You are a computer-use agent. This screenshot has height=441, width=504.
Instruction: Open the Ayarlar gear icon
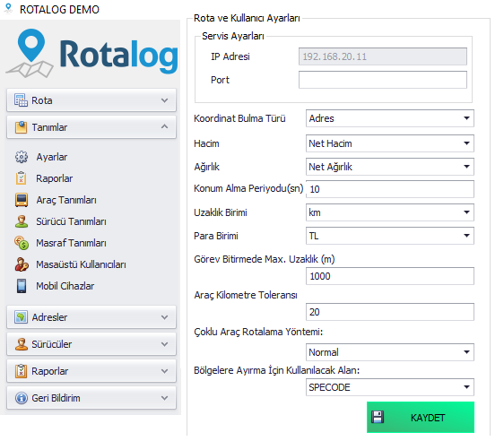coord(22,157)
